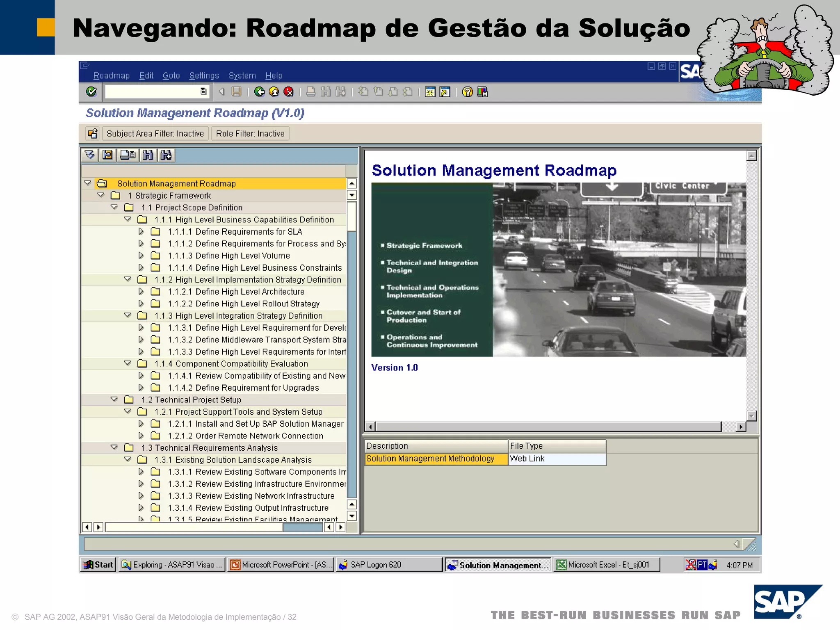
Task: Click the Find Next icon above tree
Action: coord(166,155)
